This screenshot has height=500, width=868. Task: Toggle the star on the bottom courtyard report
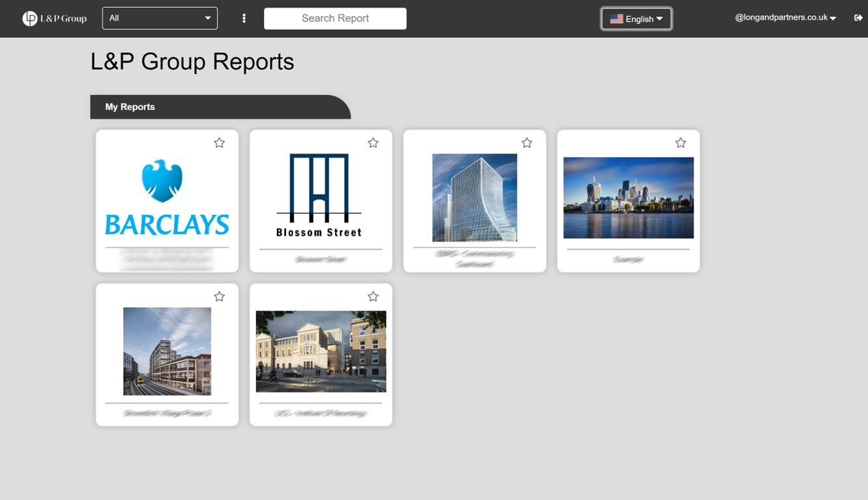pyautogui.click(x=373, y=296)
